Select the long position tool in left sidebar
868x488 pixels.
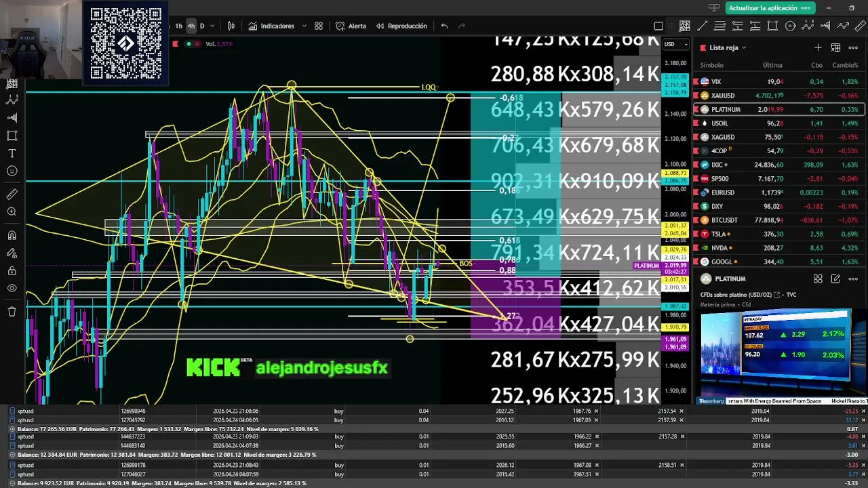12,117
